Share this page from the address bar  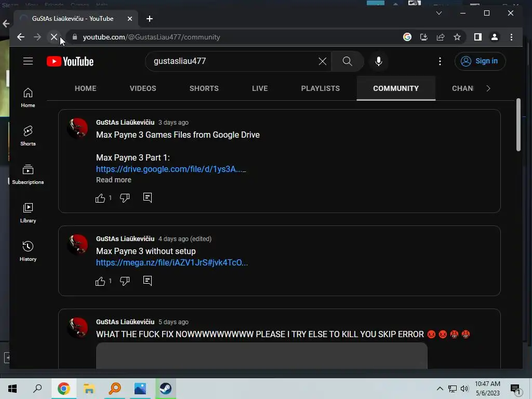[x=441, y=37]
